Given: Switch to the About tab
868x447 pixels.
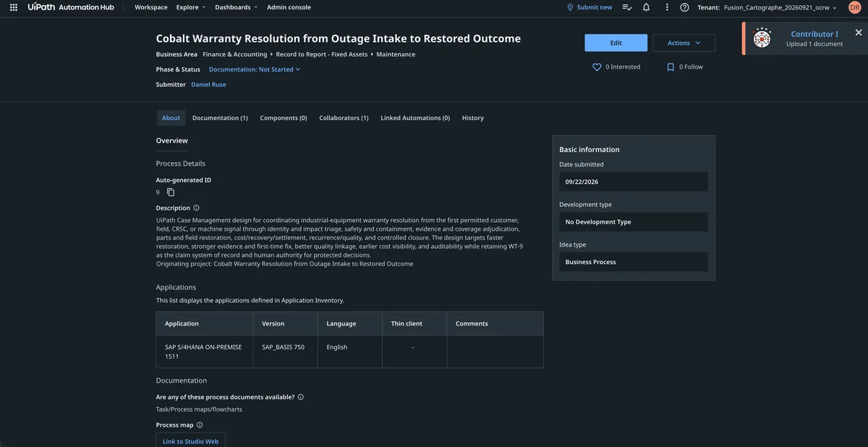Looking at the screenshot, I should (171, 118).
